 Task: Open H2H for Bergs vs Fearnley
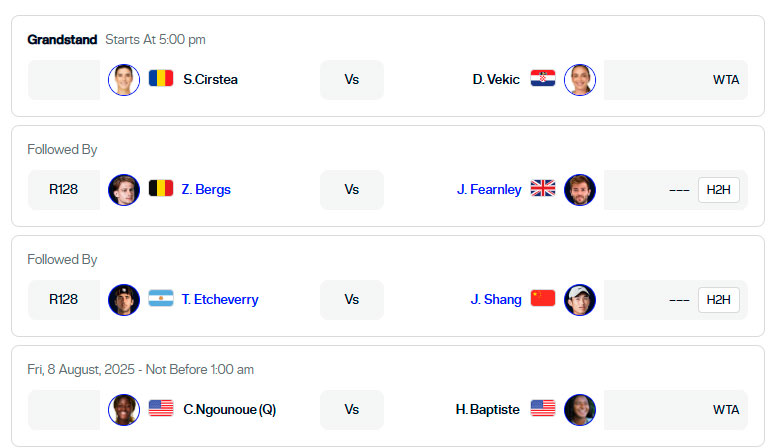click(718, 190)
